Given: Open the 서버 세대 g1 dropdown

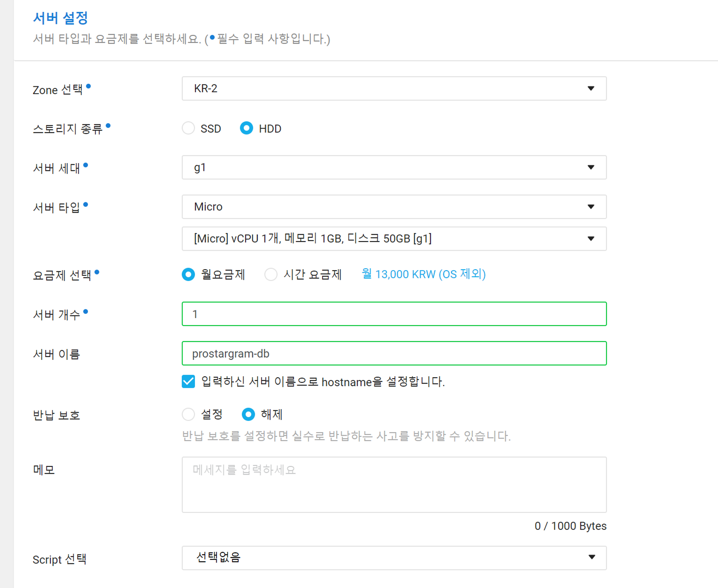Looking at the screenshot, I should 393,167.
